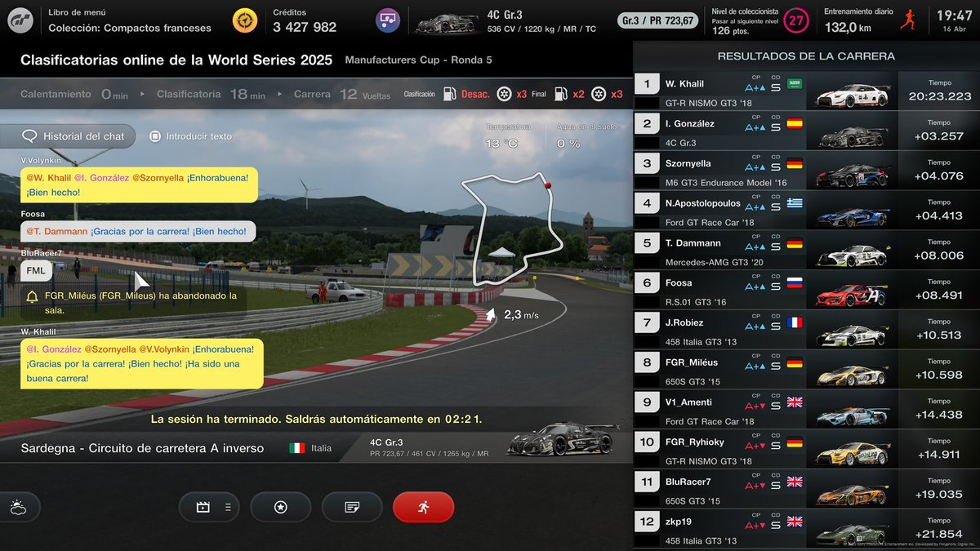This screenshot has width=980, height=551.
Task: Click the Introducir texto field
Action: coord(191,136)
